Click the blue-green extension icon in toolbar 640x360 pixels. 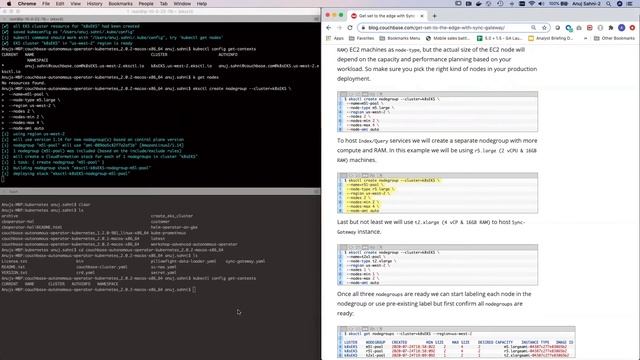[x=569, y=28]
